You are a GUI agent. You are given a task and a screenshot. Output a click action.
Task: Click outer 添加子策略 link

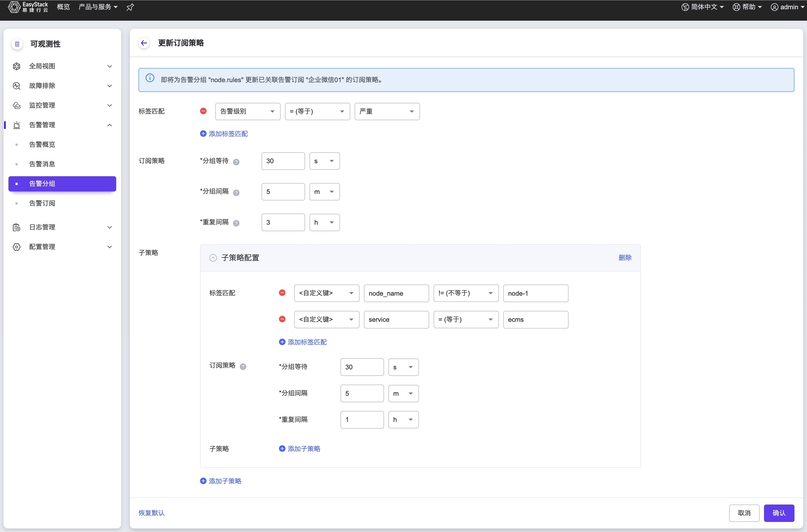(x=221, y=481)
